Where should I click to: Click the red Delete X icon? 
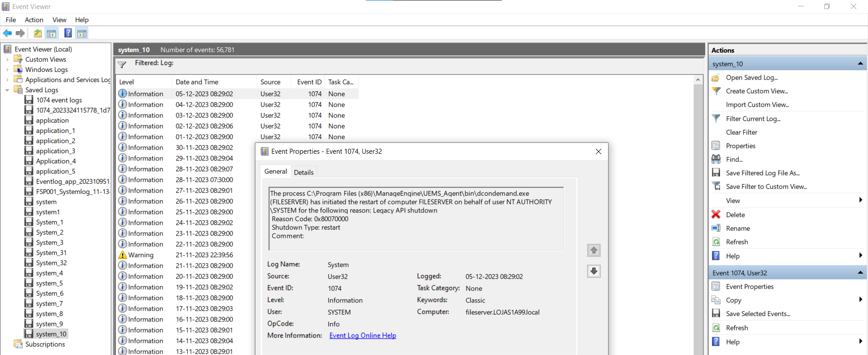point(716,214)
